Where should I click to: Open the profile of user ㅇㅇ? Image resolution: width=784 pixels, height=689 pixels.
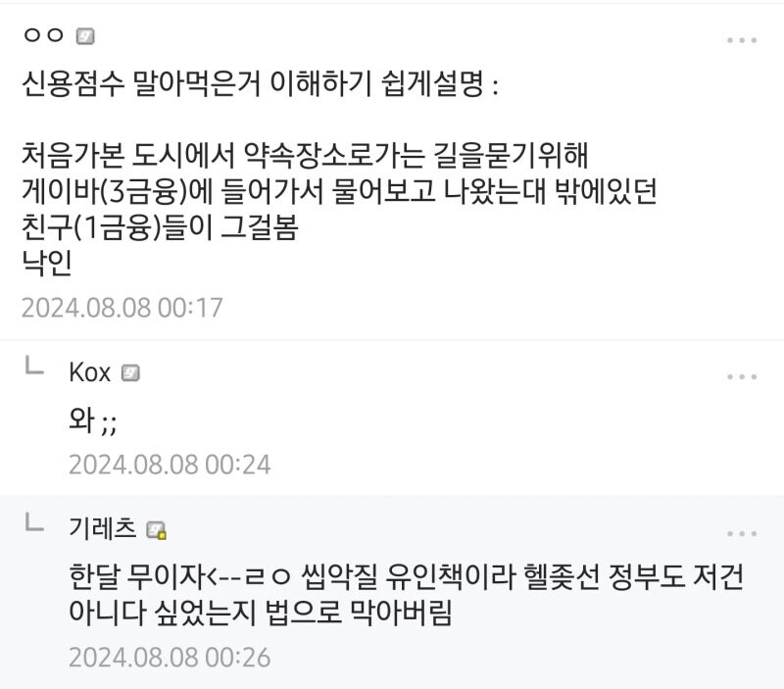coord(44,35)
